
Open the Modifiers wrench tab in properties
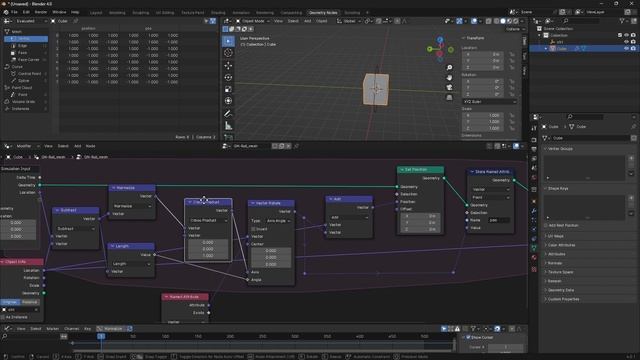pyautogui.click(x=534, y=211)
